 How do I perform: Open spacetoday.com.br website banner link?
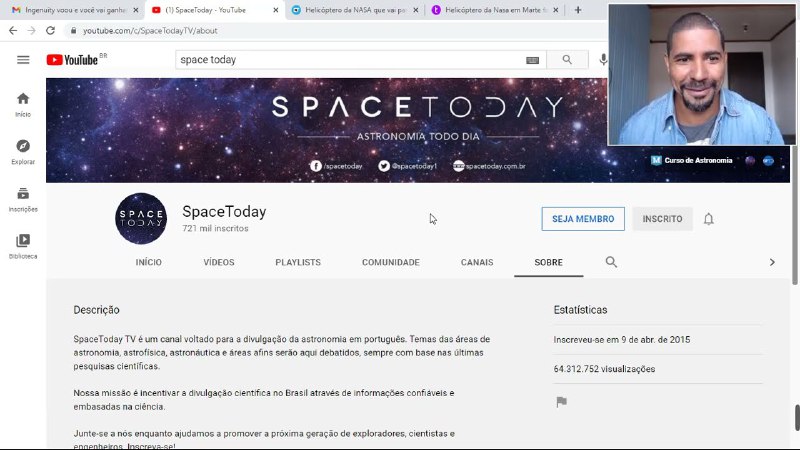489,166
